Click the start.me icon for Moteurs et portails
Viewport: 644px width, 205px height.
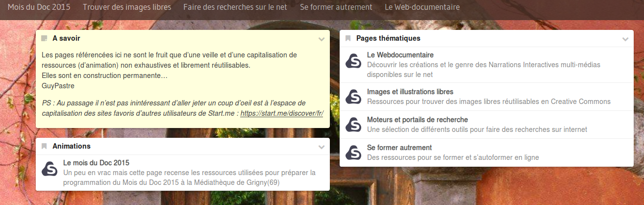[353, 125]
